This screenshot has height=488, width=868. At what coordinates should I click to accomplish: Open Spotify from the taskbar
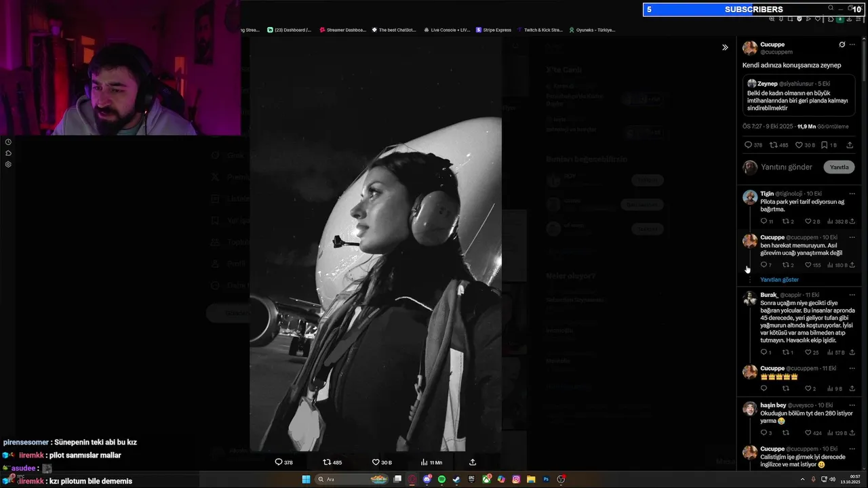(x=441, y=479)
